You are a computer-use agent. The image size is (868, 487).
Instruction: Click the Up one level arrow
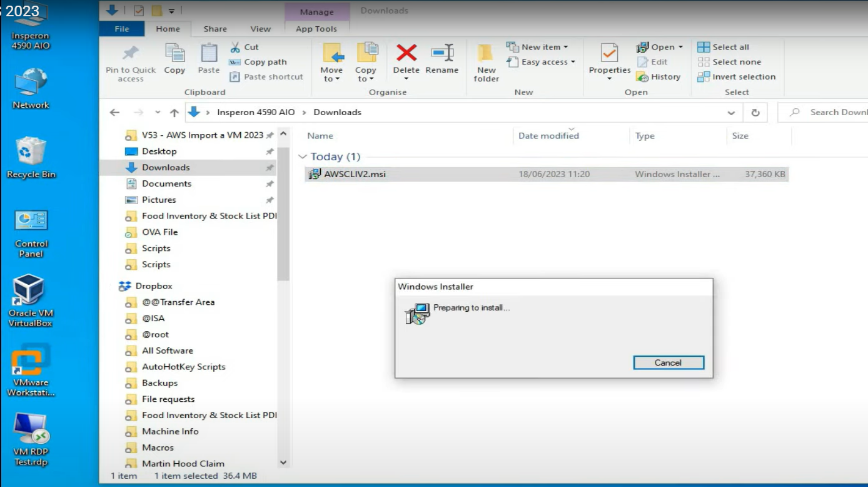click(x=174, y=113)
